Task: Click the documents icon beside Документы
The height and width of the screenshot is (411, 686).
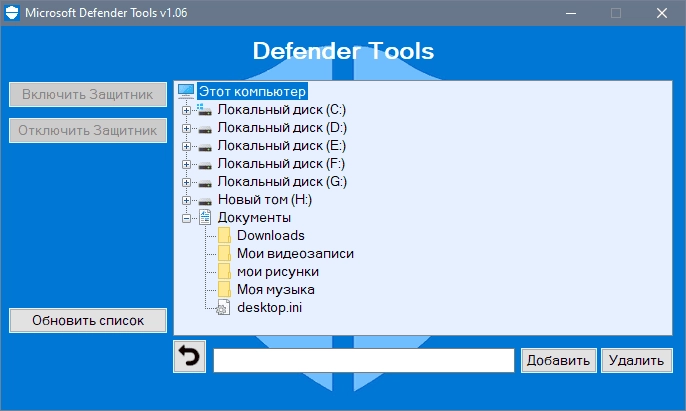Action: tap(205, 217)
